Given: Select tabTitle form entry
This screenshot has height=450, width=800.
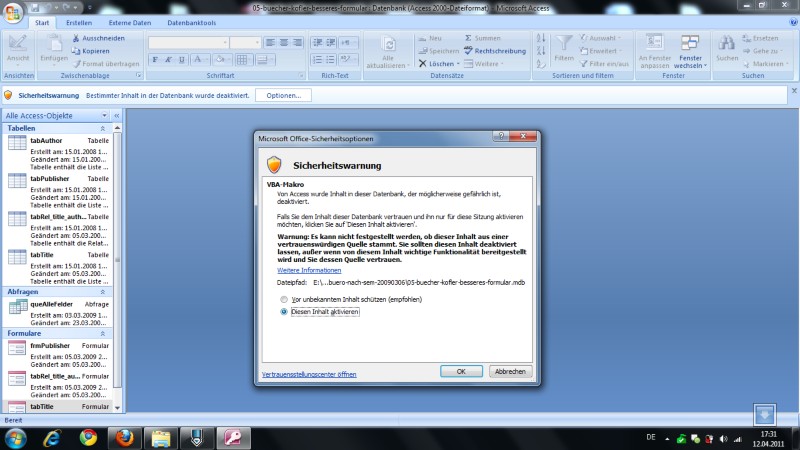Looking at the screenshot, I should coord(58,407).
